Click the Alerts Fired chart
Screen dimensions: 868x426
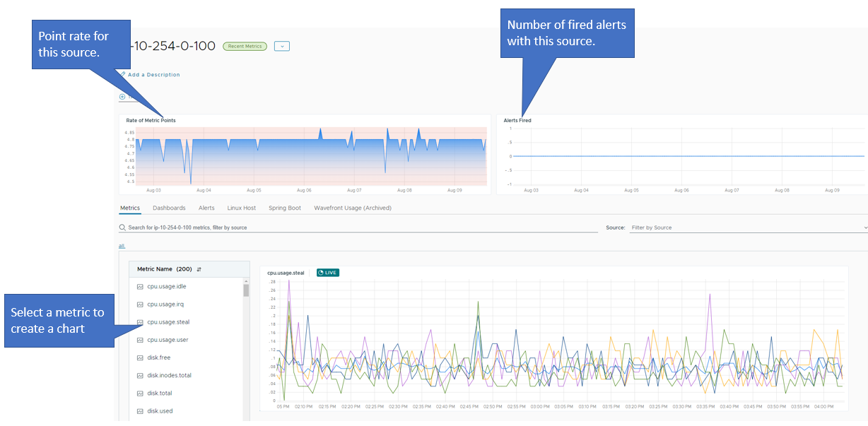point(688,156)
